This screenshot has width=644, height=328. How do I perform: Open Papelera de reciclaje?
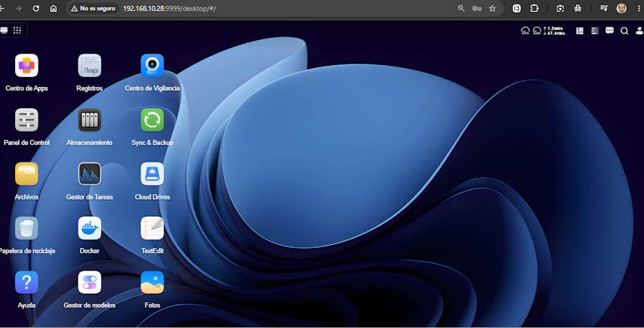26,228
